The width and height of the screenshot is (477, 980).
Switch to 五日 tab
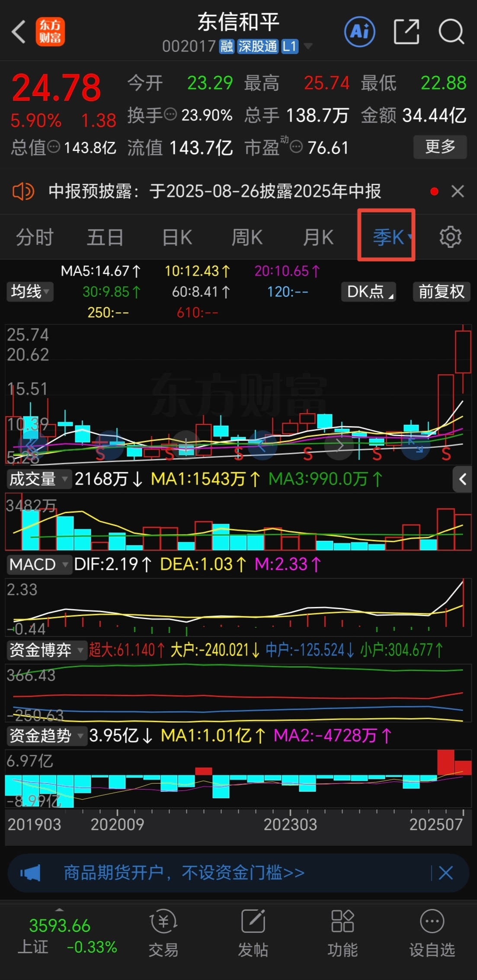105,237
